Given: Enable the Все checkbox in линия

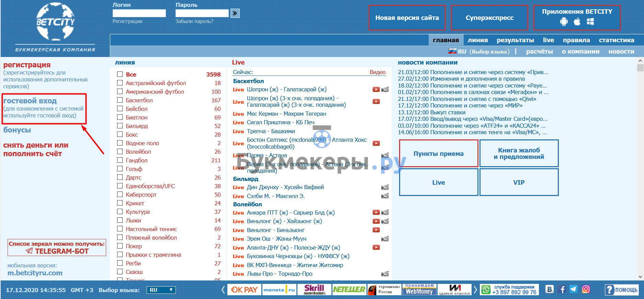Looking at the screenshot, I should point(120,74).
